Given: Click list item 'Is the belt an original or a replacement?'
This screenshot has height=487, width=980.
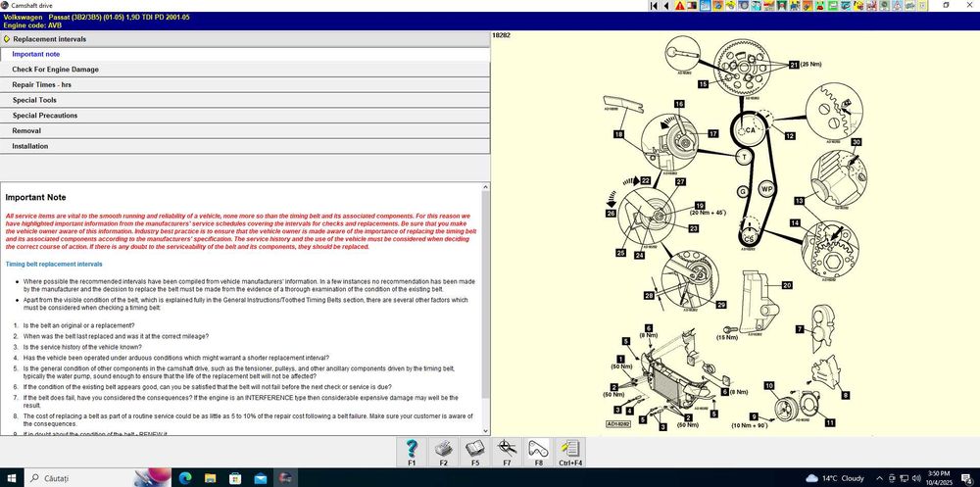Looking at the screenshot, I should (78, 325).
